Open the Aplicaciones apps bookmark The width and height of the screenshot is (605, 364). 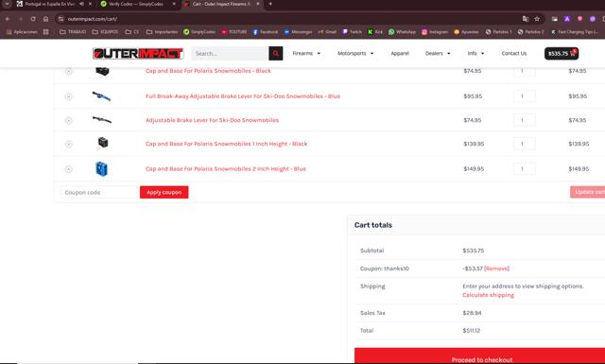point(22,31)
